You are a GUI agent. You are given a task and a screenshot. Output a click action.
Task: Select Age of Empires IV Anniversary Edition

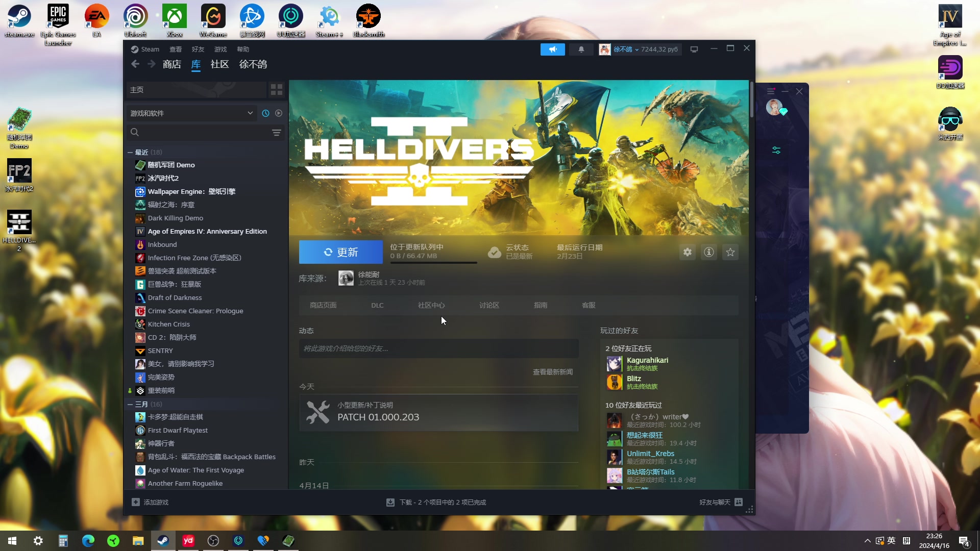[207, 232]
